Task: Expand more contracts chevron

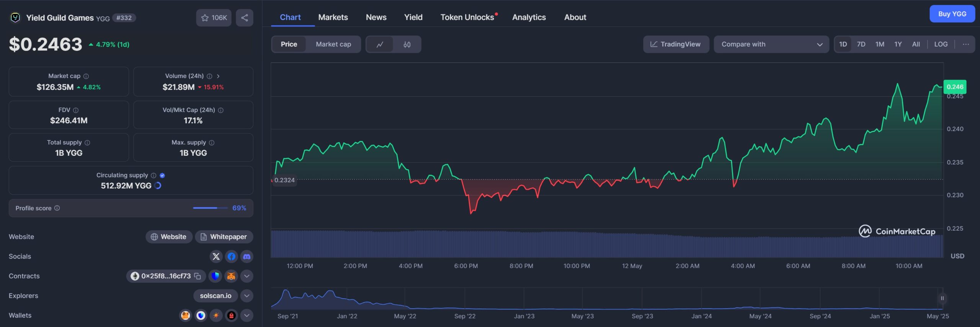Action: tap(247, 276)
